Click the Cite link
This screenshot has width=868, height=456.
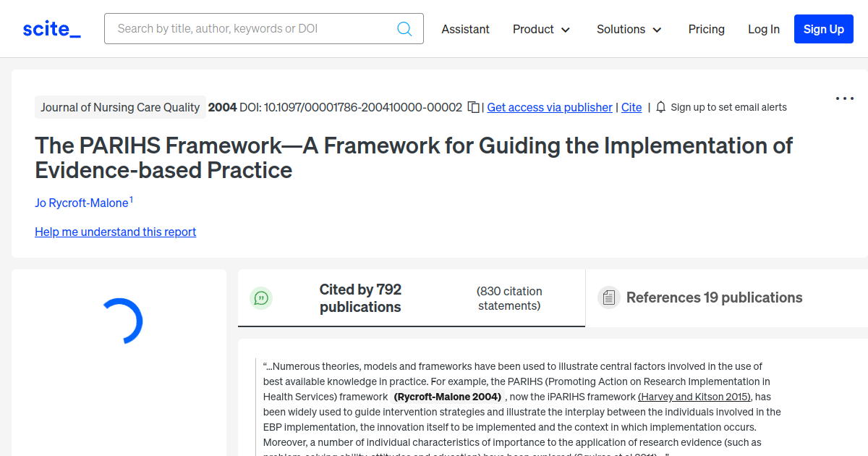tap(631, 107)
